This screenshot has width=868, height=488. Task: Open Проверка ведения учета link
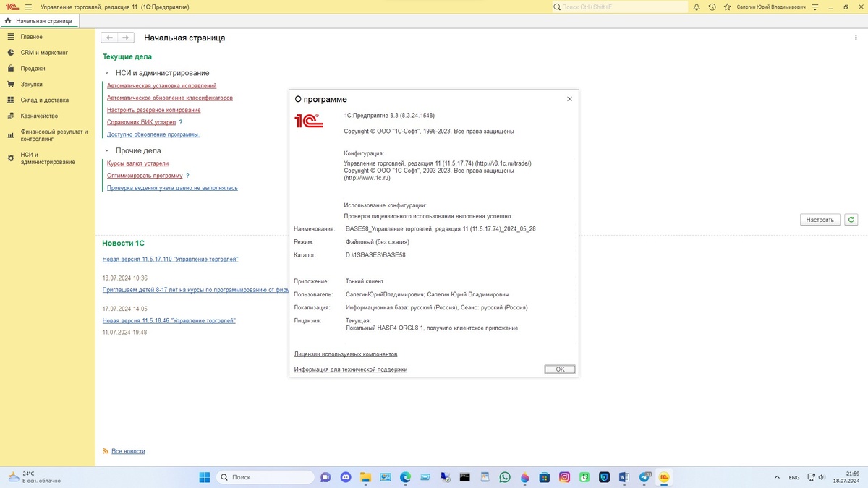pos(172,188)
